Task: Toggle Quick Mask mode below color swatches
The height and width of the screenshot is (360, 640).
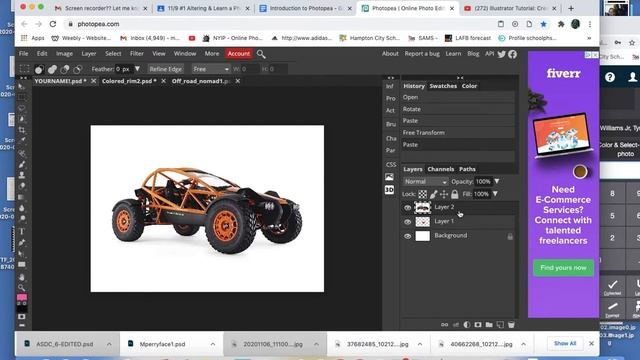Action: tap(22, 317)
